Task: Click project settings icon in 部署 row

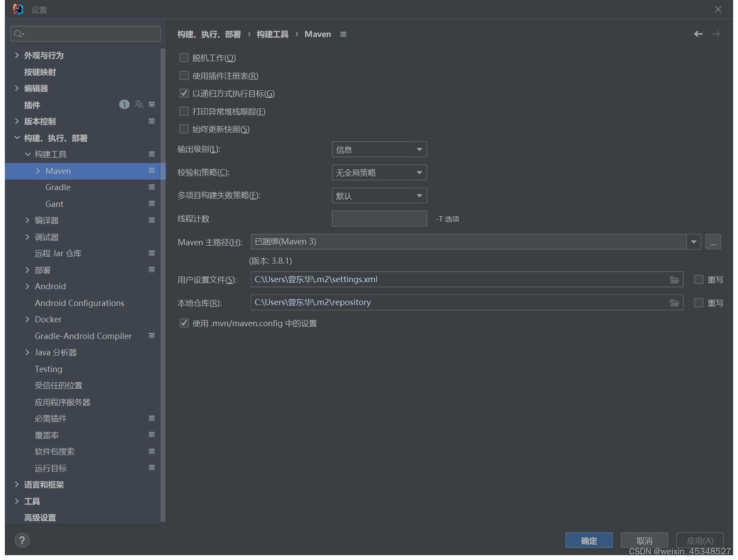Action: (152, 269)
